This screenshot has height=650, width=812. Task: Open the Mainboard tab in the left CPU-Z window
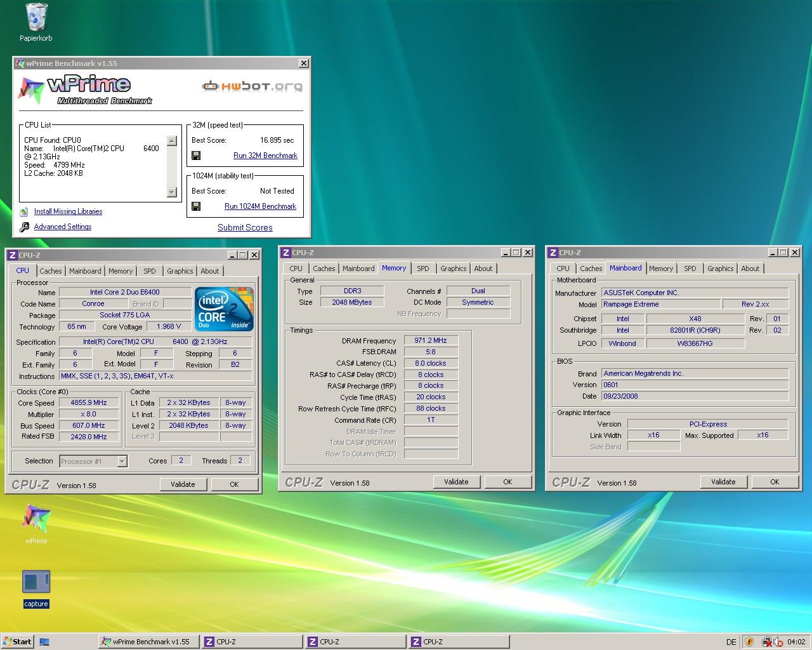click(x=85, y=271)
